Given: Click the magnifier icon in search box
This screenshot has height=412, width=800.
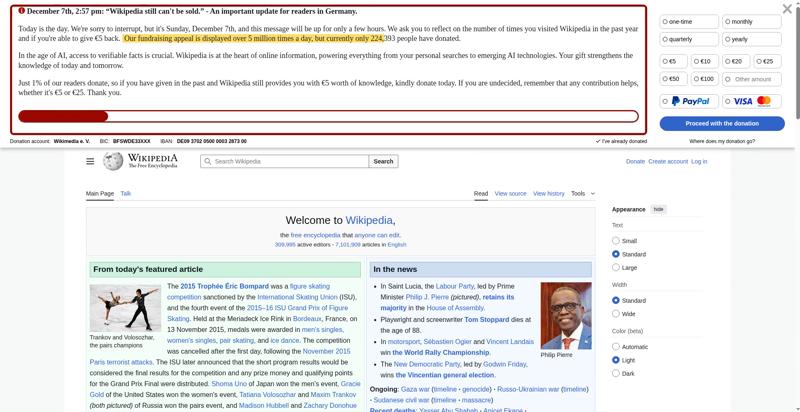Looking at the screenshot, I should [208, 161].
